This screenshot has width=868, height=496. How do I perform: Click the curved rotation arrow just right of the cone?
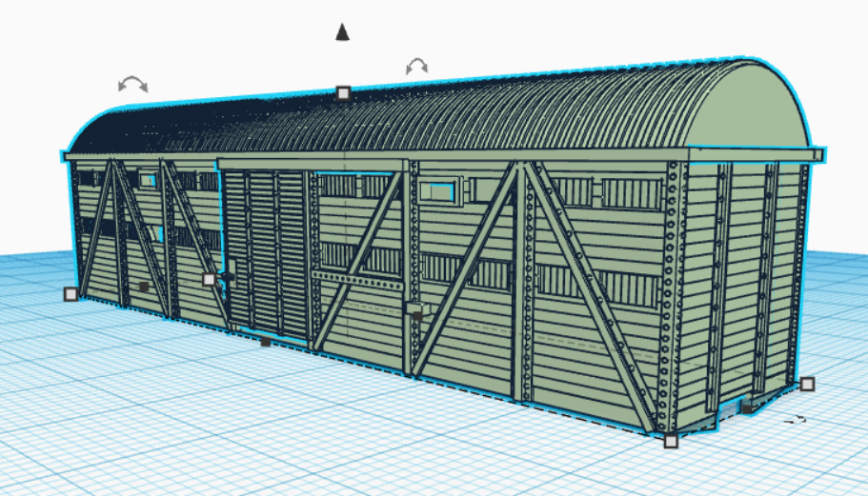[416, 67]
